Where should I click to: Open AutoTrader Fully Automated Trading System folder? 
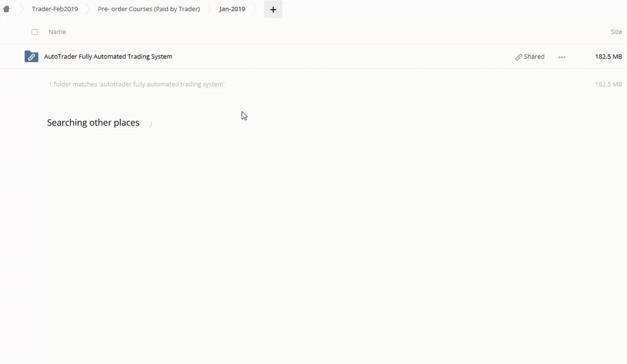click(108, 57)
